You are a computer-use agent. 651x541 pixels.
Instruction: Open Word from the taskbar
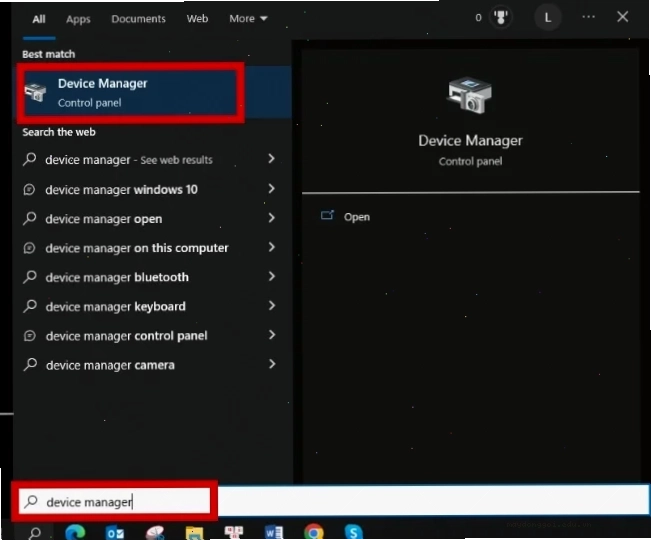tap(274, 533)
